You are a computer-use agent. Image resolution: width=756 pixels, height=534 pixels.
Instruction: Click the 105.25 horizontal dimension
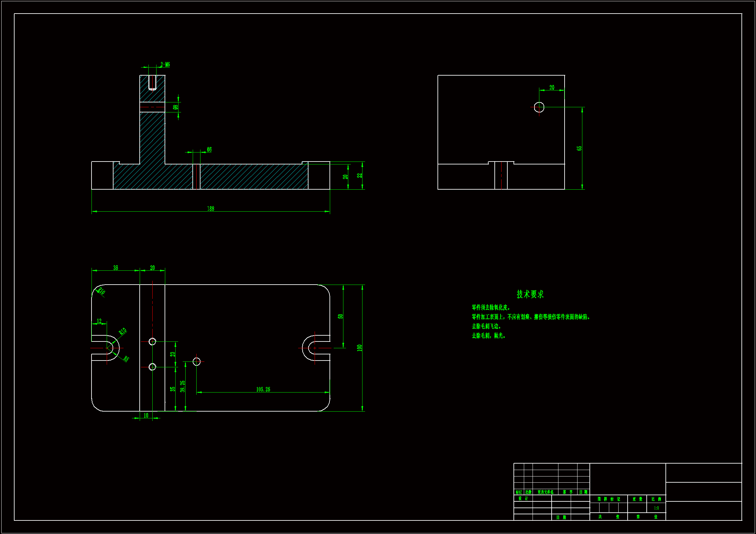(263, 389)
